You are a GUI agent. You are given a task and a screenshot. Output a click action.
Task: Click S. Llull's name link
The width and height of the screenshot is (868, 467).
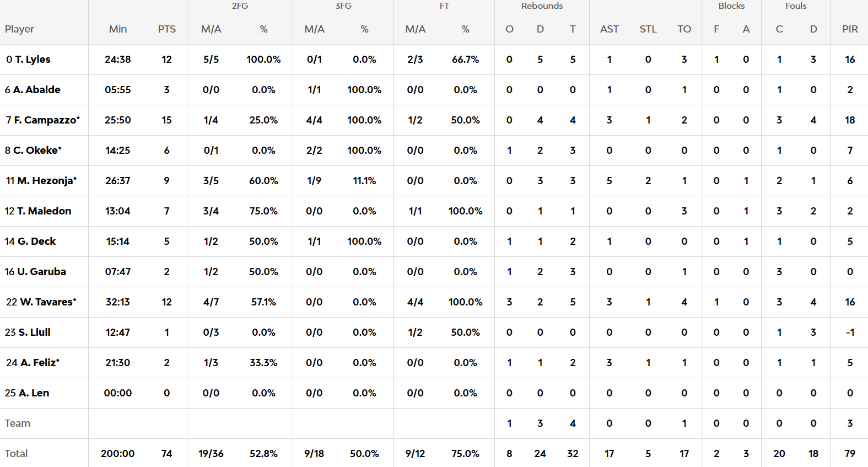pyautogui.click(x=34, y=332)
